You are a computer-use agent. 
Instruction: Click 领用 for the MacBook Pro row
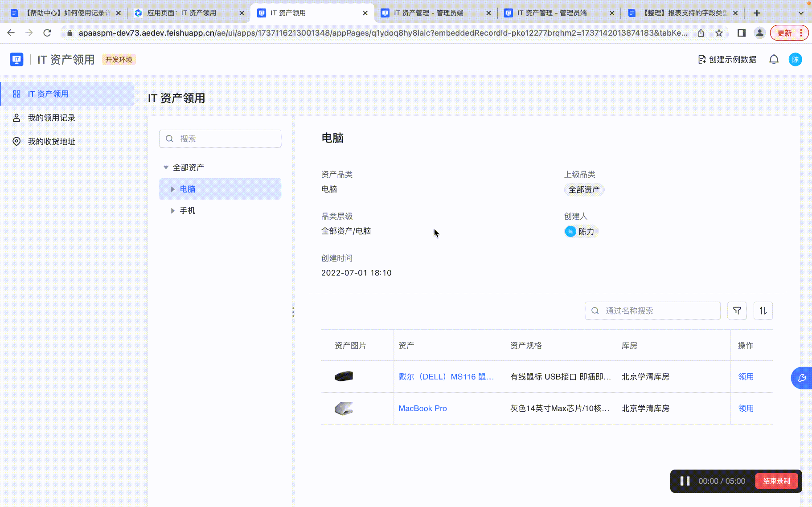click(746, 408)
